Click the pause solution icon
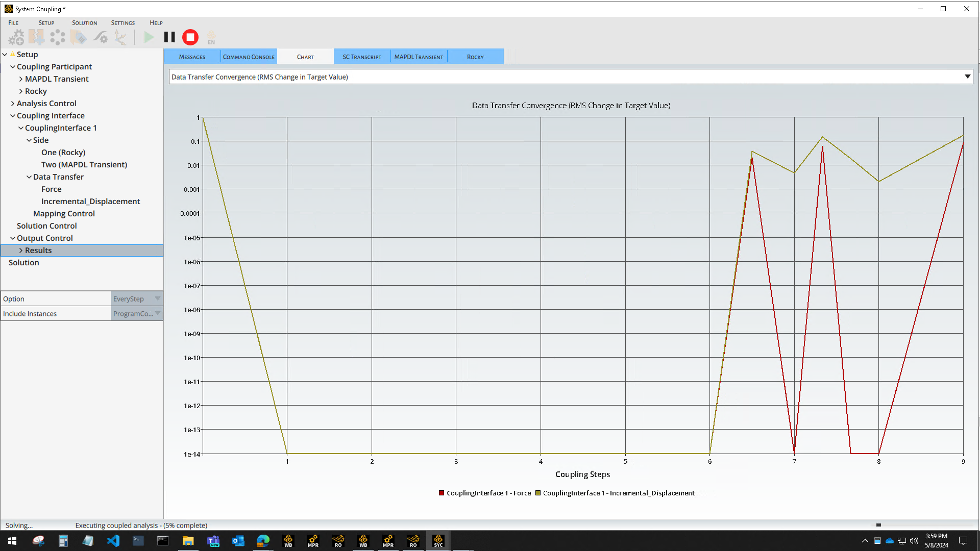Screen dimensions: 980x551 tap(169, 37)
